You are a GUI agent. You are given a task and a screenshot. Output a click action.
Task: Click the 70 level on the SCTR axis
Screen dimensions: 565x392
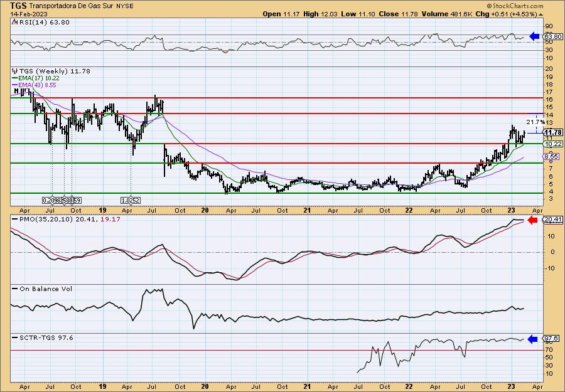coord(549,349)
